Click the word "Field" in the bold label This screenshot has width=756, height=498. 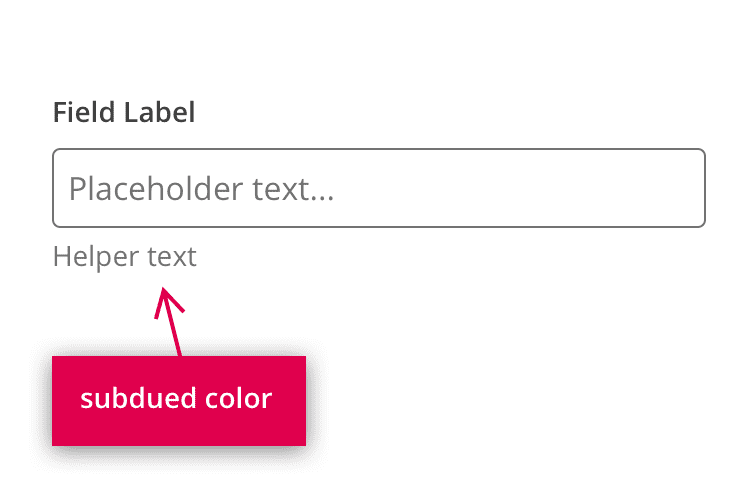[x=85, y=111]
